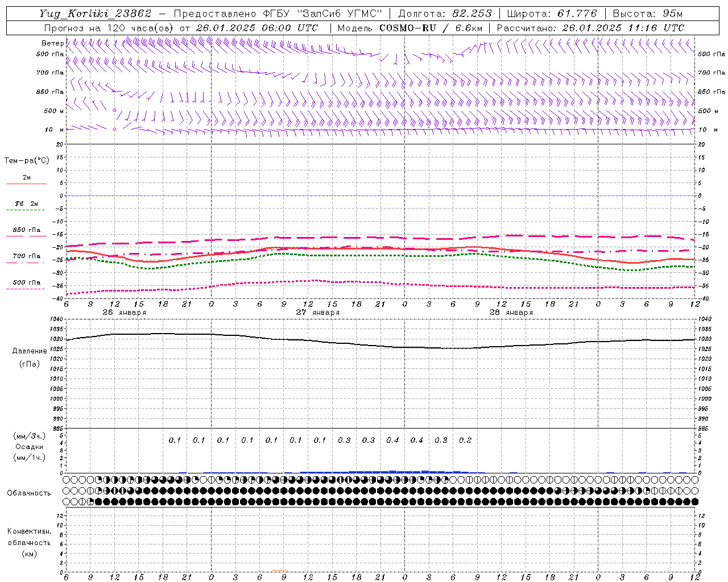Viewport: 728px width, 582px height.
Task: Click the Облачность cloud cover label
Action: tap(29, 493)
